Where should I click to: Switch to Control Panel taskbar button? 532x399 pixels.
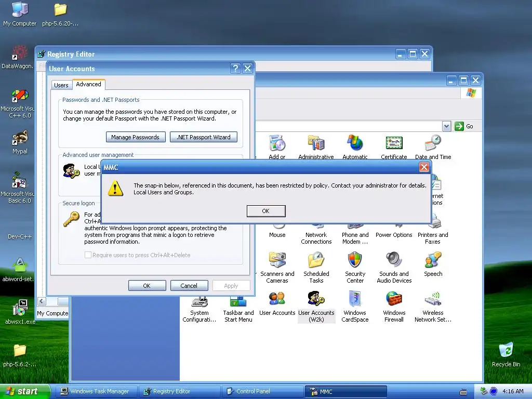click(262, 392)
